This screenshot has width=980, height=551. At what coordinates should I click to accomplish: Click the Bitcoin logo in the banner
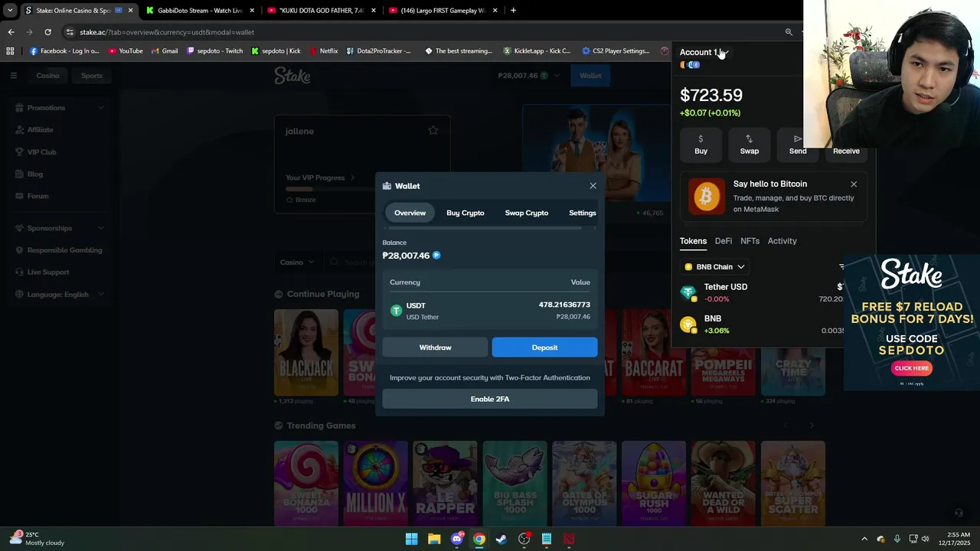pyautogui.click(x=706, y=197)
